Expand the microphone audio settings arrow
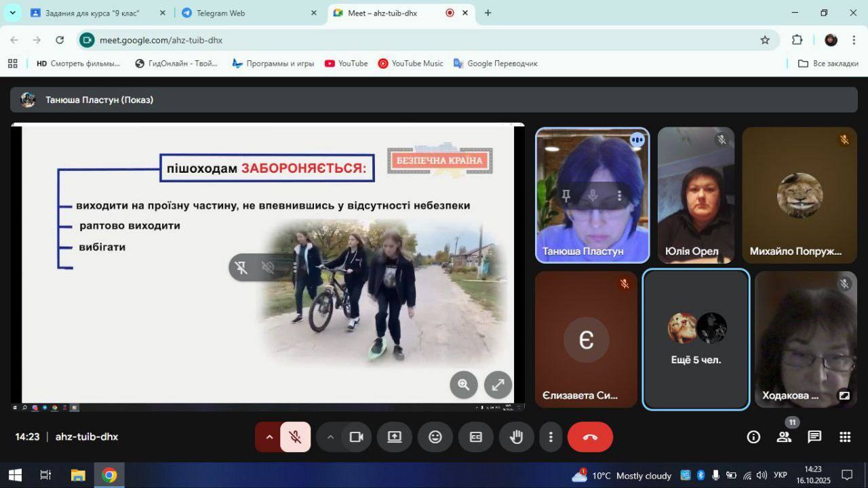The image size is (868, 488). point(269,437)
